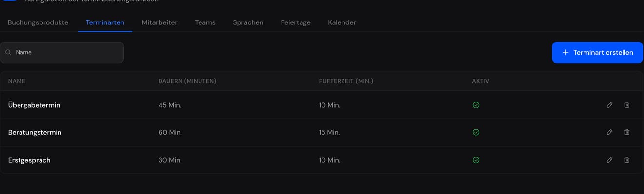This screenshot has height=194, width=644.
Task: Click the Name column header
Action: click(17, 81)
